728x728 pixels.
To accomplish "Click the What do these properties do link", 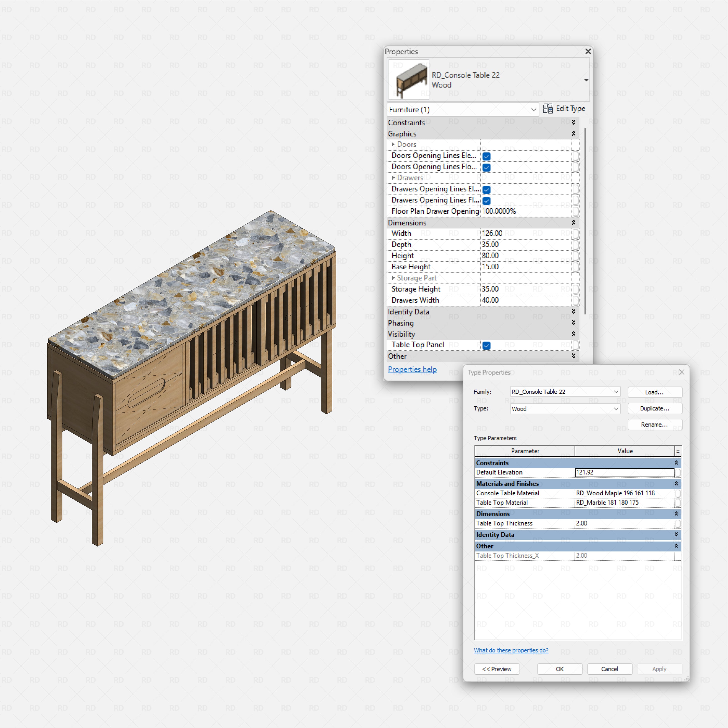I will [511, 650].
